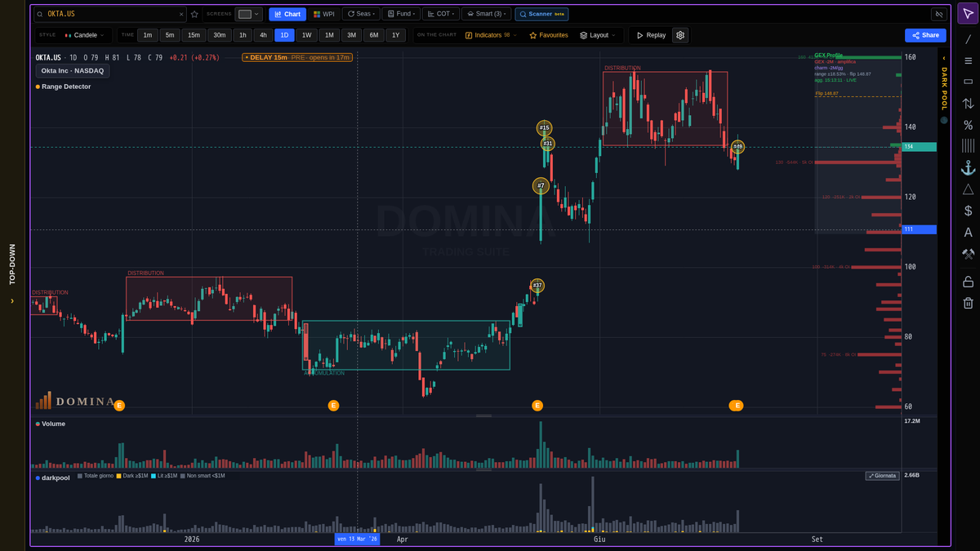Add OKTA.US to favourites with the star
Viewport: 980px width, 551px height.
[194, 14]
